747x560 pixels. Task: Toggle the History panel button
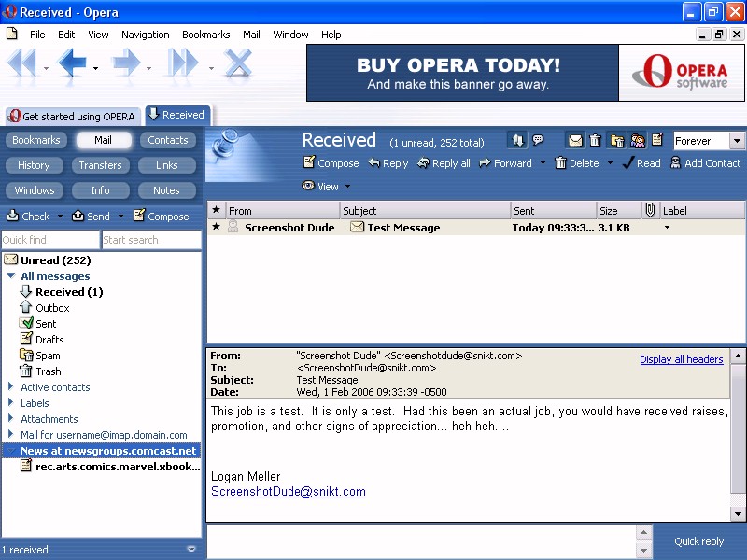click(x=34, y=165)
